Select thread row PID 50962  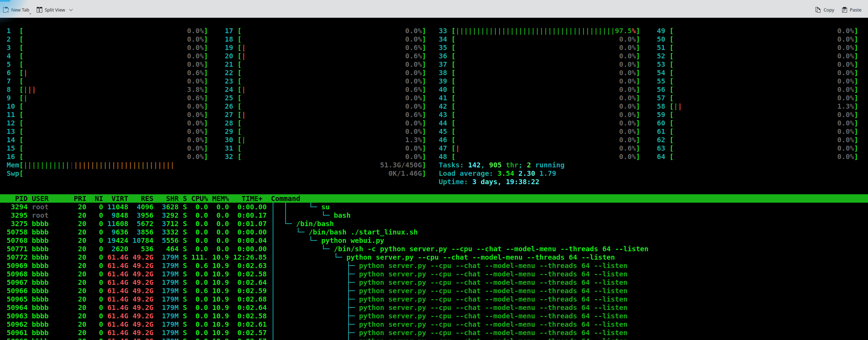[434, 324]
